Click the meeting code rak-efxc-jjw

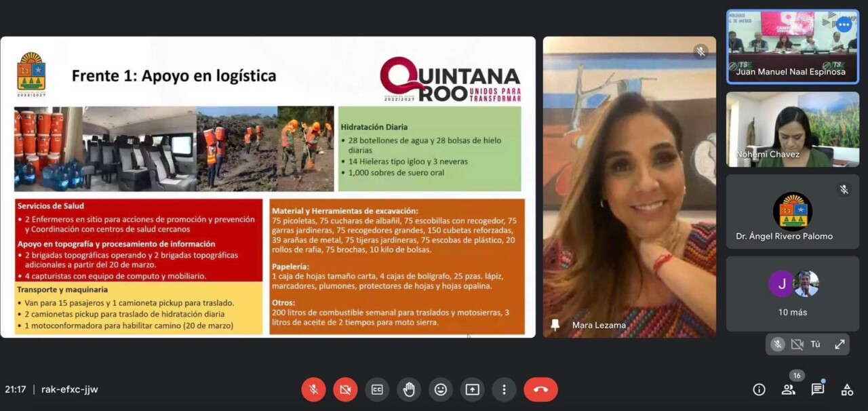(x=69, y=389)
